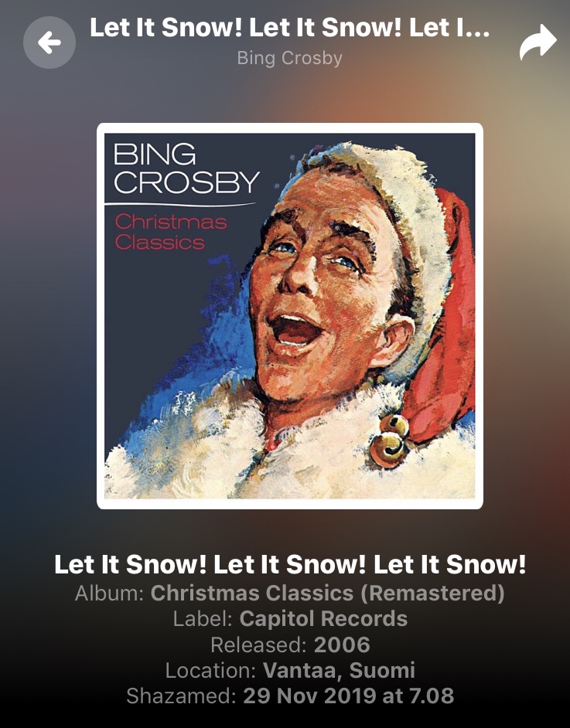
Task: Open the Vantaa, Suomi location
Action: click(339, 670)
